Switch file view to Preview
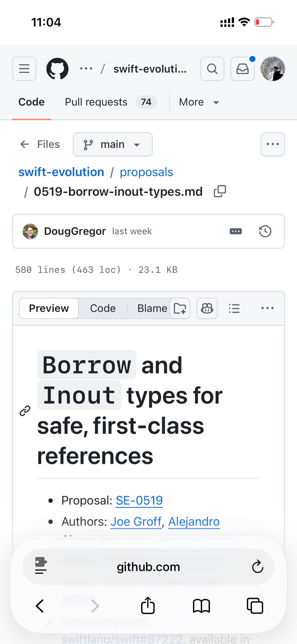This screenshot has width=297, height=644. pos(49,308)
